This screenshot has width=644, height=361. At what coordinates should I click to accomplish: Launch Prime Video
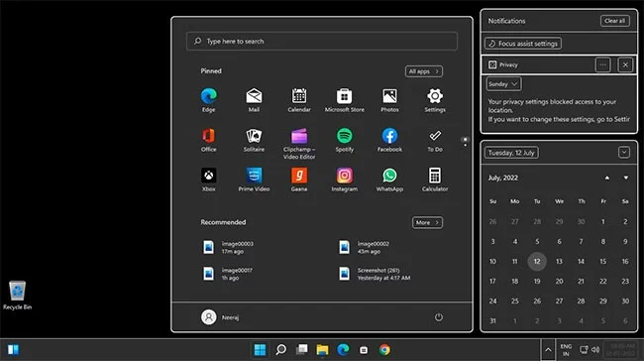tap(254, 180)
